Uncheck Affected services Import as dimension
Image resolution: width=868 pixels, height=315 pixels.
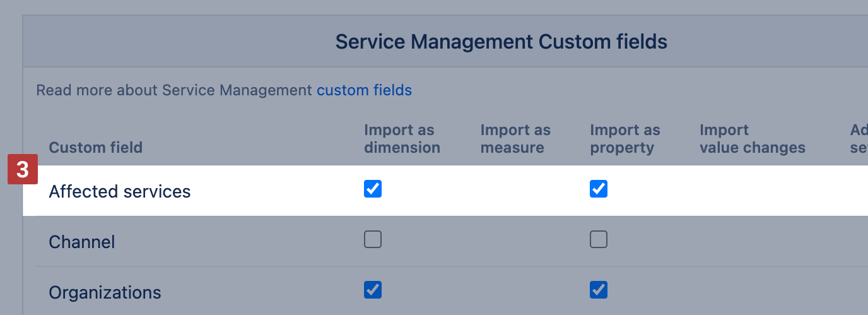point(373,189)
